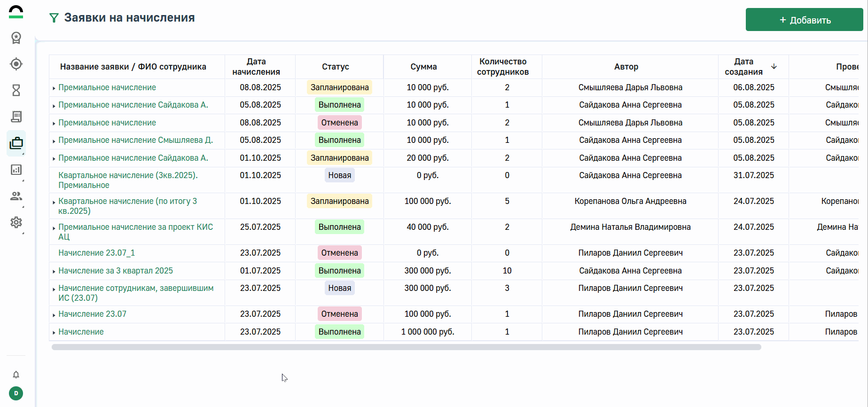Open the people group sidebar icon
The image size is (868, 407).
(x=16, y=196)
